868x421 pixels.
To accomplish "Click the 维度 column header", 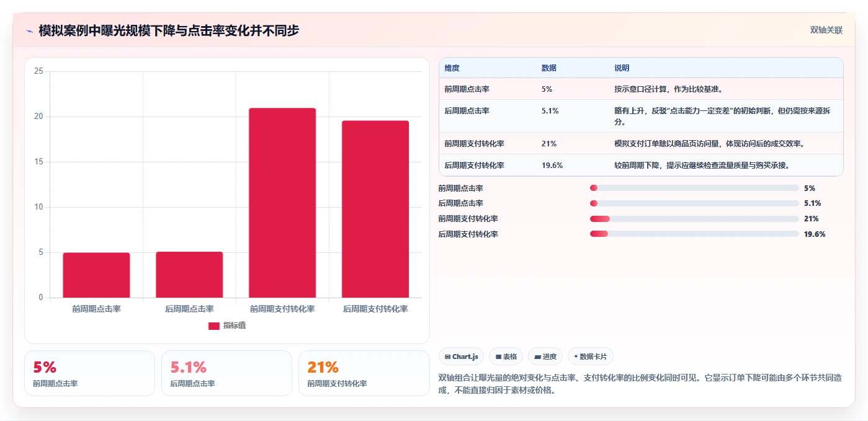I will [452, 68].
